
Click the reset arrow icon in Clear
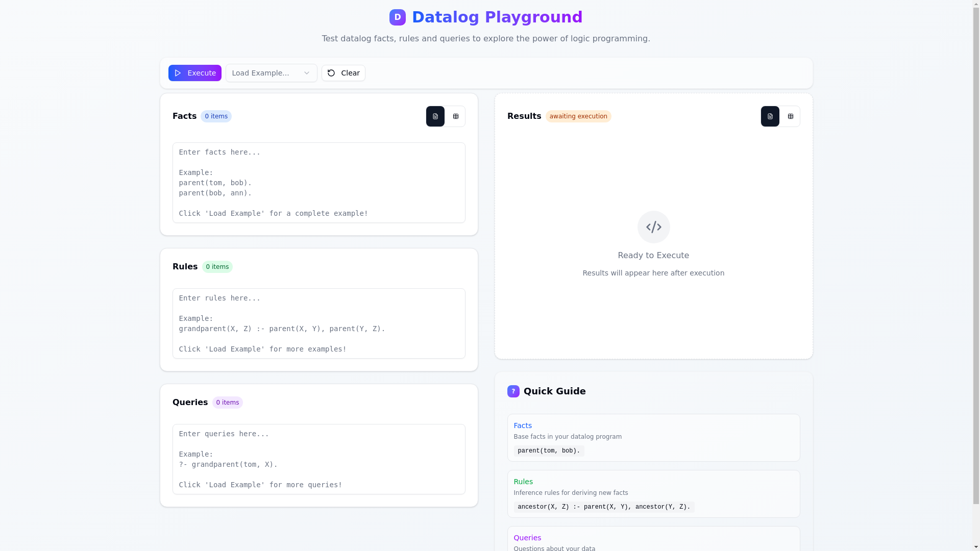(x=331, y=73)
